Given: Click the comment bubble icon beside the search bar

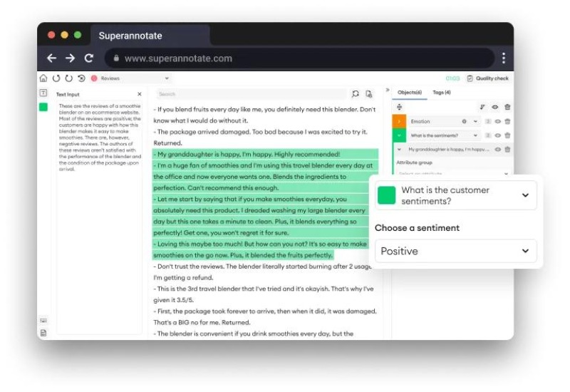Looking at the screenshot, I should [x=355, y=94].
